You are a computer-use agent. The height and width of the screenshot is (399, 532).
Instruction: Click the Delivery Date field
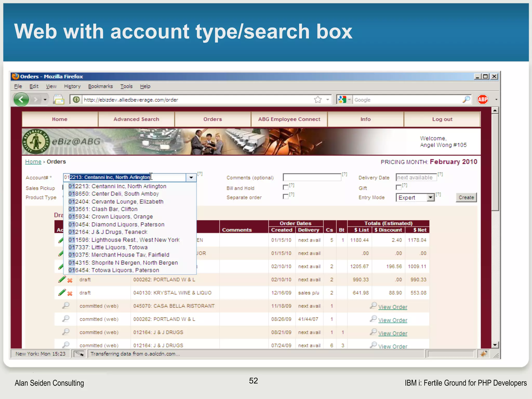pos(416,177)
